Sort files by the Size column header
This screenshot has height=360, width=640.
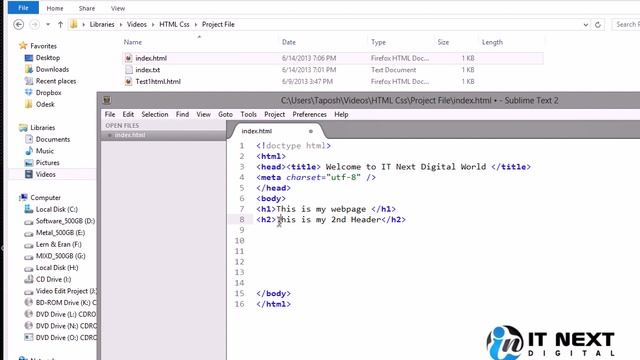click(443, 42)
